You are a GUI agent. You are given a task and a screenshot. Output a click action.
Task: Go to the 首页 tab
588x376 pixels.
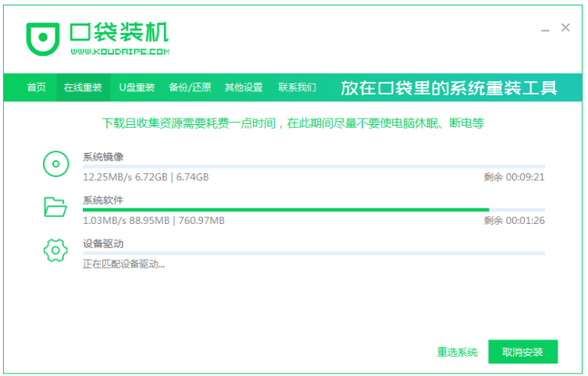[37, 87]
